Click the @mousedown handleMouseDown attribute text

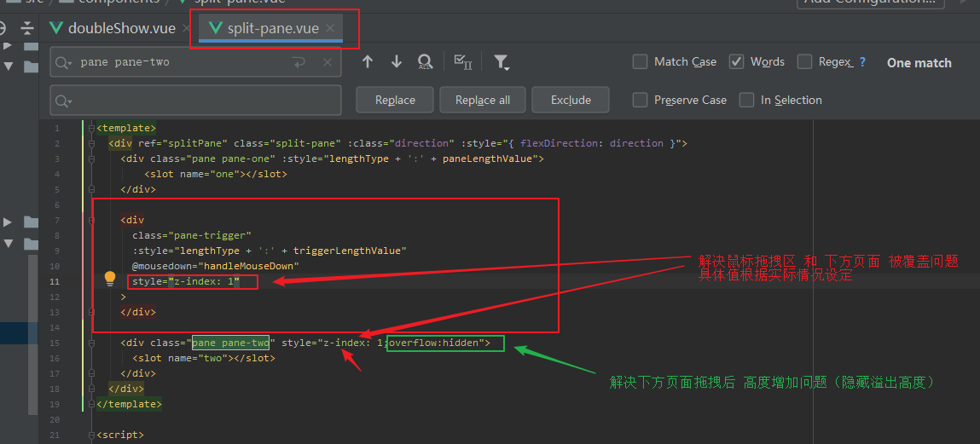click(216, 266)
